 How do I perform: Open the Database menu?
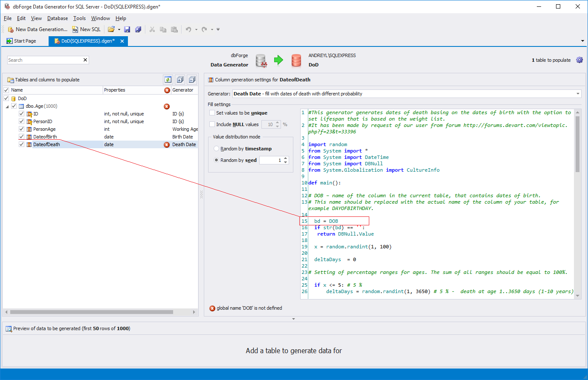58,18
